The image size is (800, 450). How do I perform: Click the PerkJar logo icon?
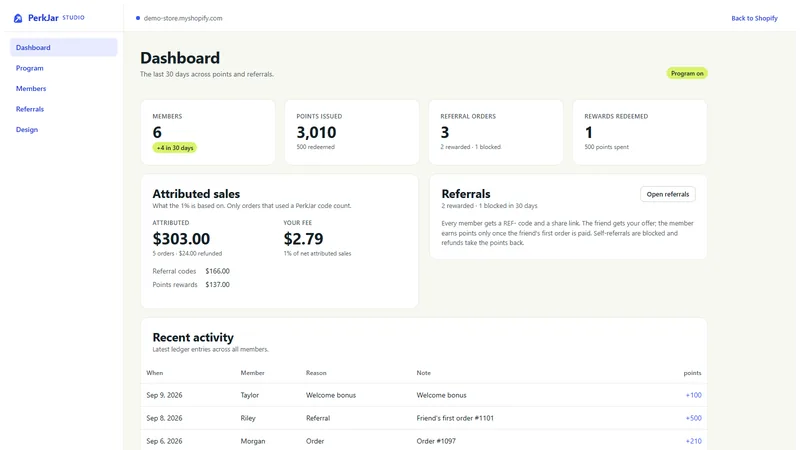click(18, 18)
